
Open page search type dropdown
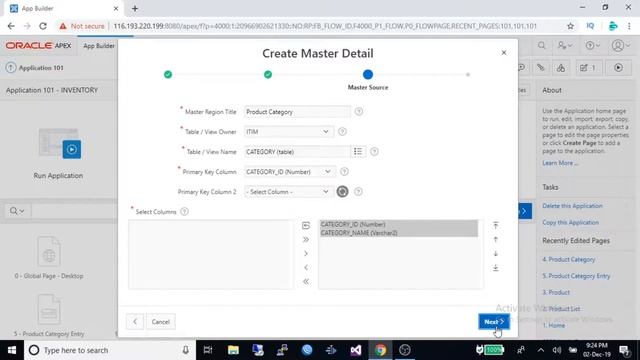(17, 211)
